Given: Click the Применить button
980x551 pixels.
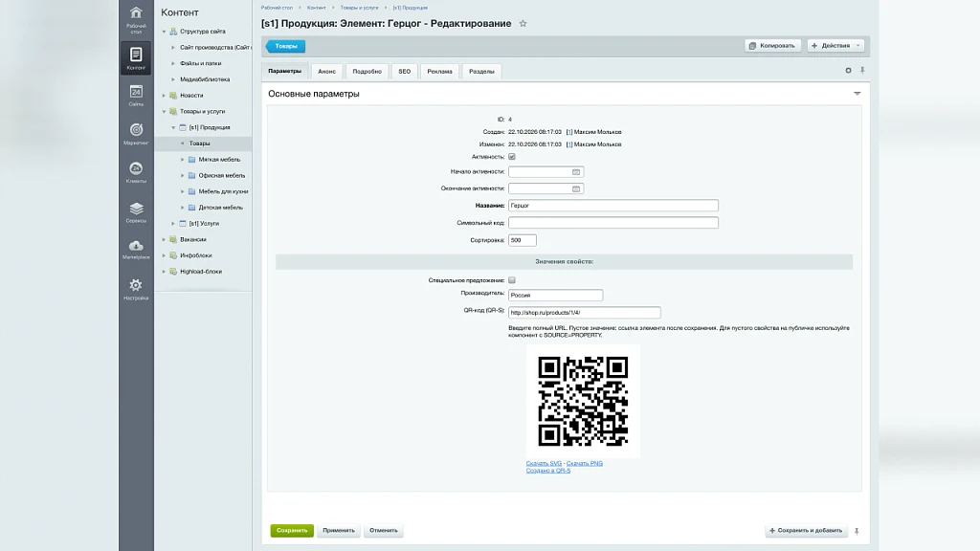Looking at the screenshot, I should pyautogui.click(x=338, y=530).
